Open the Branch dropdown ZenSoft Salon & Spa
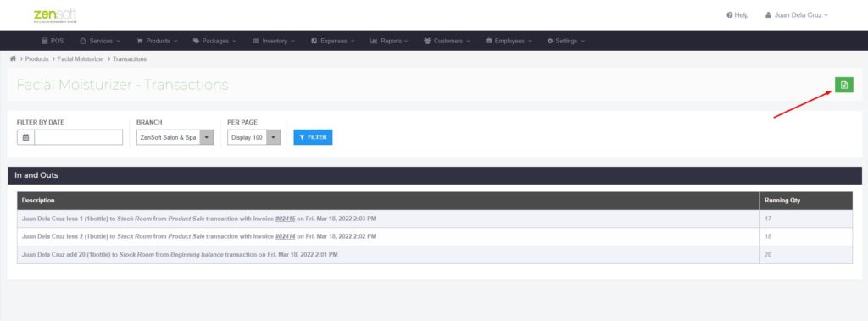868x321 pixels. tap(175, 137)
